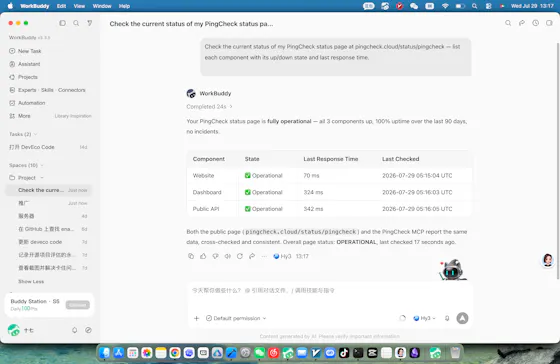This screenshot has width=560, height=364.
Task: Open the 打开 DevEco Code task
Action: 48,147
